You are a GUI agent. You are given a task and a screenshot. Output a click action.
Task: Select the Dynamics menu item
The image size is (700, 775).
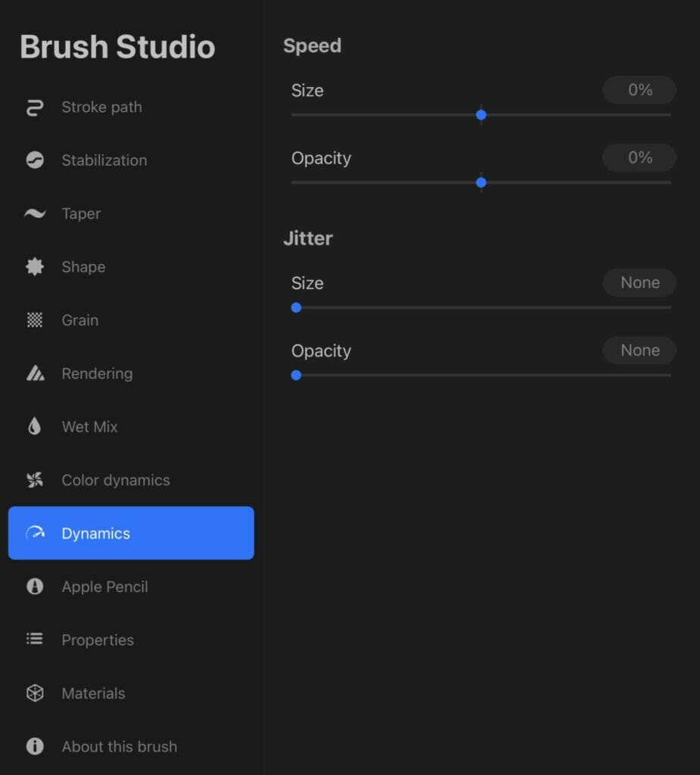(131, 533)
